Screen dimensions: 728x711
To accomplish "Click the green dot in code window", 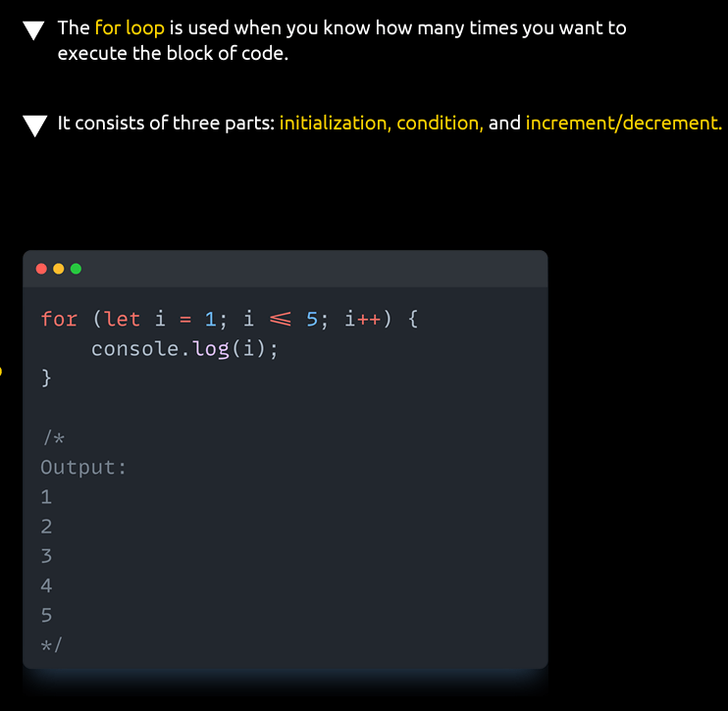I will tap(77, 269).
